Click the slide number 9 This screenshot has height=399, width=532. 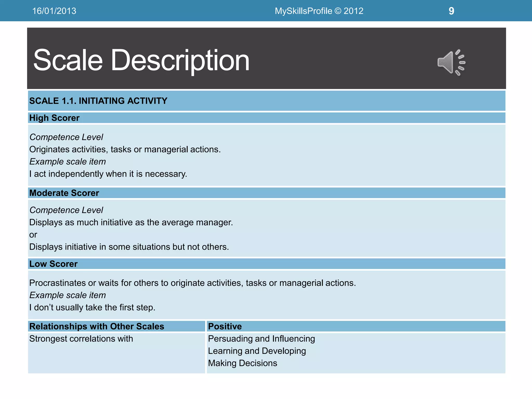(451, 11)
